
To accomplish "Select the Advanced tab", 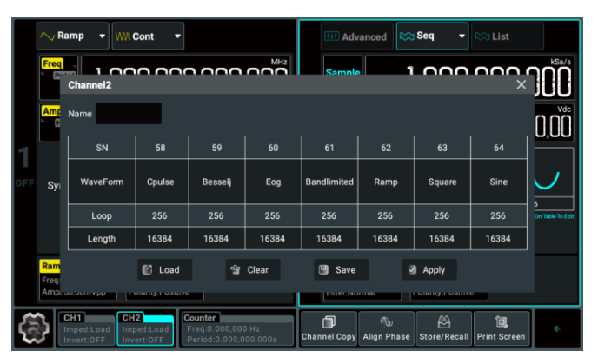I will point(357,36).
